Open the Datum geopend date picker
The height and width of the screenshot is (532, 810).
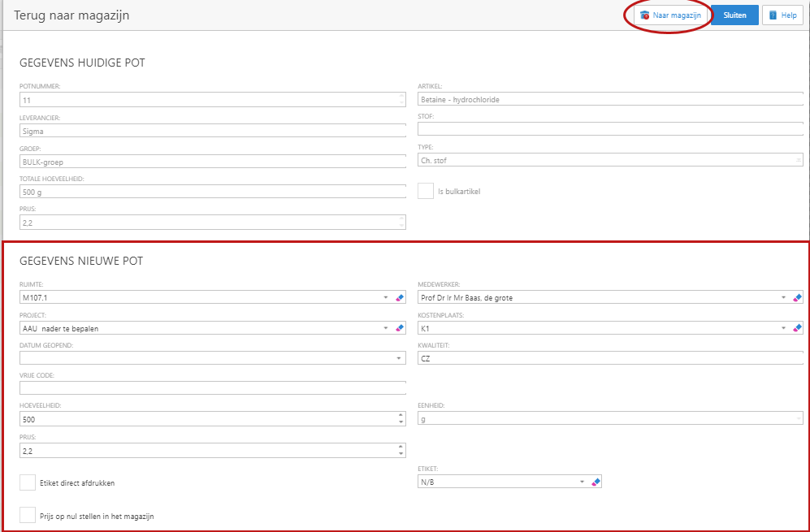399,358
